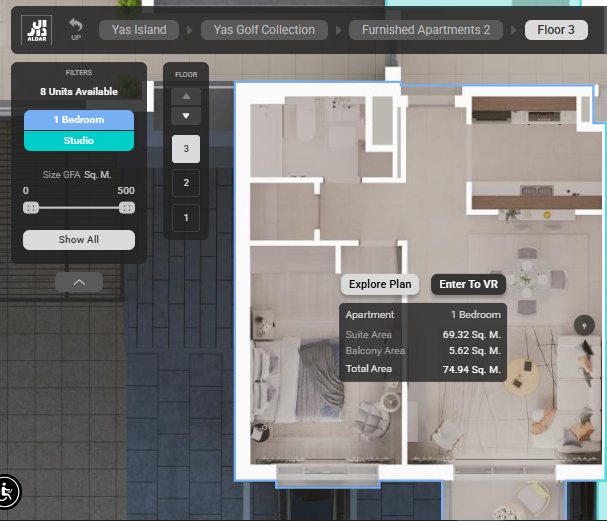The image size is (607, 521).
Task: Toggle the Studio filter
Action: coord(79,141)
